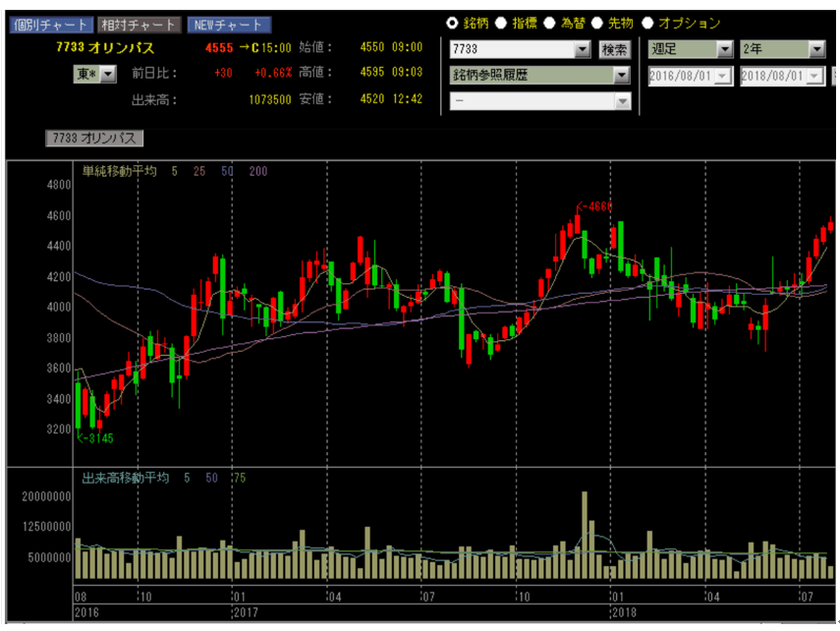Screen dimensions: 840x631
Task: Open the 東 market exchange dropdown
Action: tap(108, 74)
